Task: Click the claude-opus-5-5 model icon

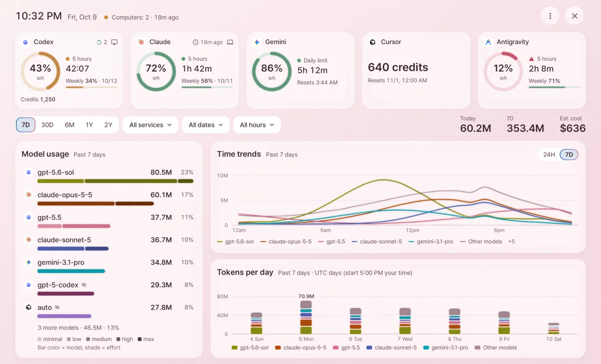Action: (x=29, y=195)
